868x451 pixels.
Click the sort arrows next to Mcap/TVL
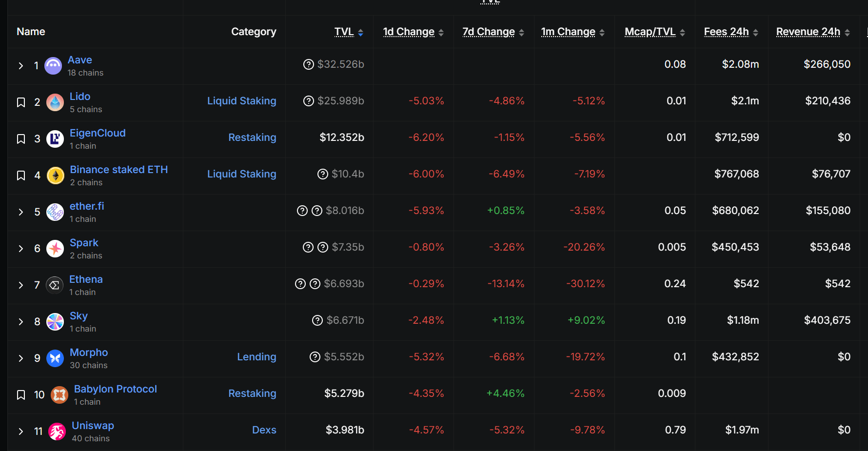click(x=683, y=33)
